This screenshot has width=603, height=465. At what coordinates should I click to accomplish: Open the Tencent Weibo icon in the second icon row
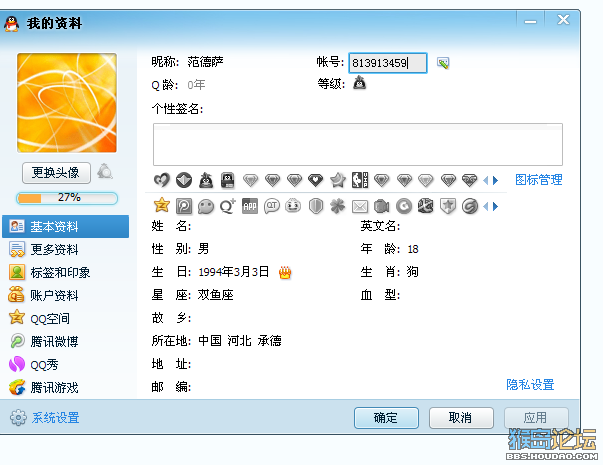point(184,206)
